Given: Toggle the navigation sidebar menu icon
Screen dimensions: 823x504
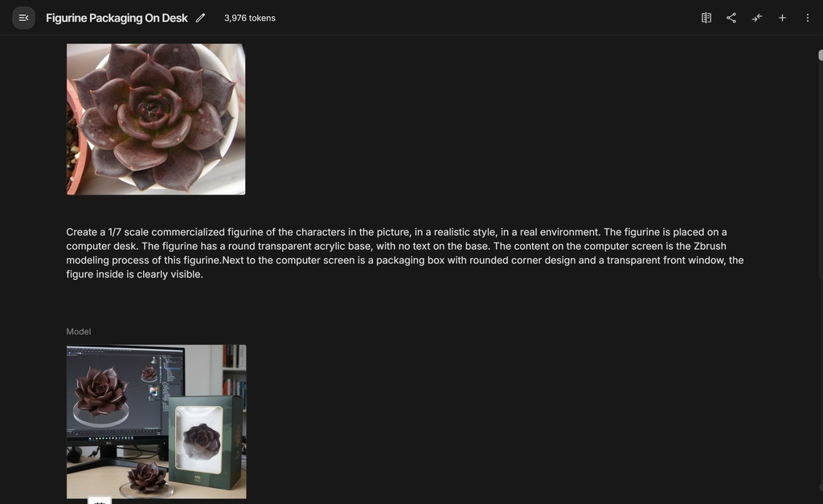Looking at the screenshot, I should (x=23, y=18).
